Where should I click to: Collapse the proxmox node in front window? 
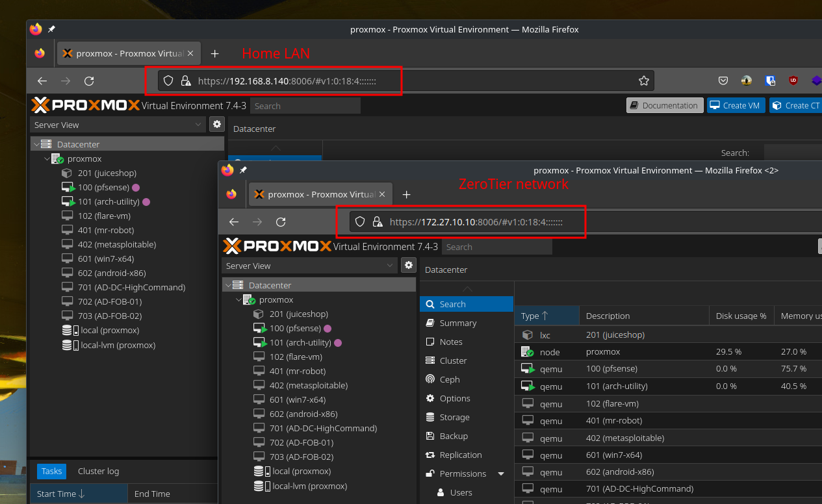click(238, 299)
